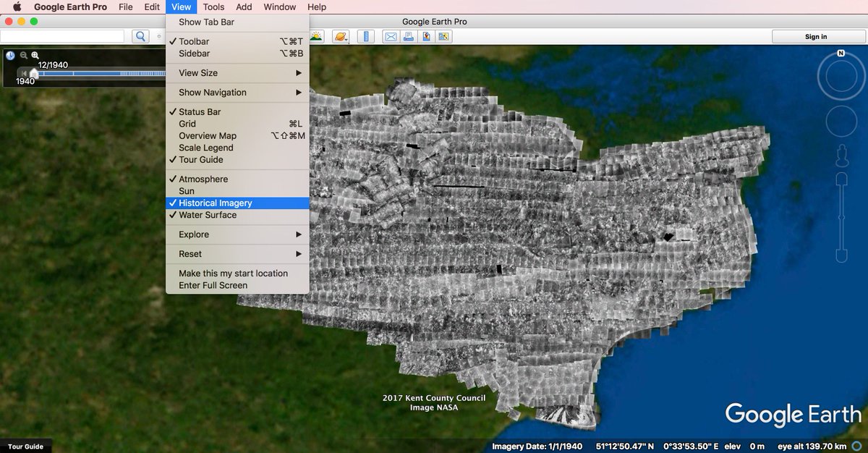Click the Tour Guide button at bottom

tap(25, 446)
